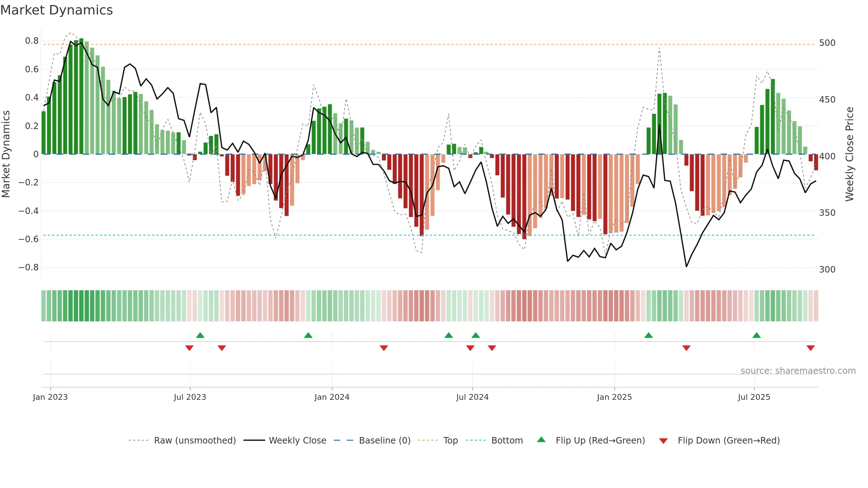Toggle the 'Flip Down (Green→Red)' legend entry

pos(729,440)
